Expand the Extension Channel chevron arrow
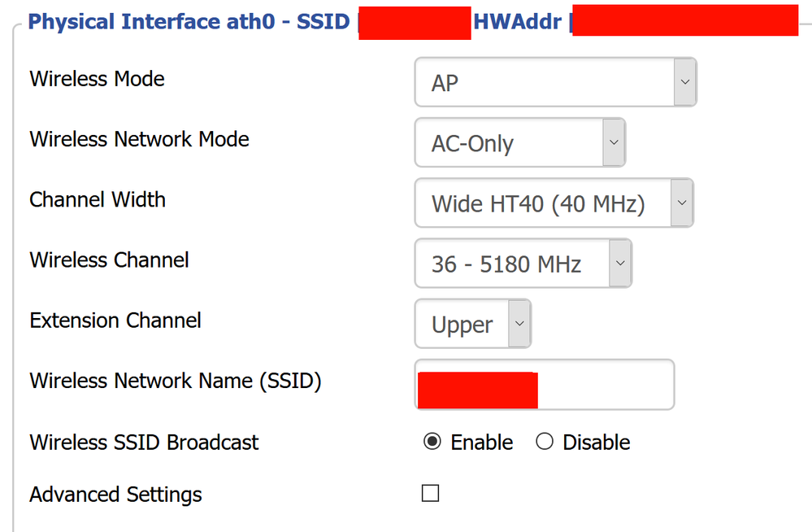 click(x=519, y=324)
